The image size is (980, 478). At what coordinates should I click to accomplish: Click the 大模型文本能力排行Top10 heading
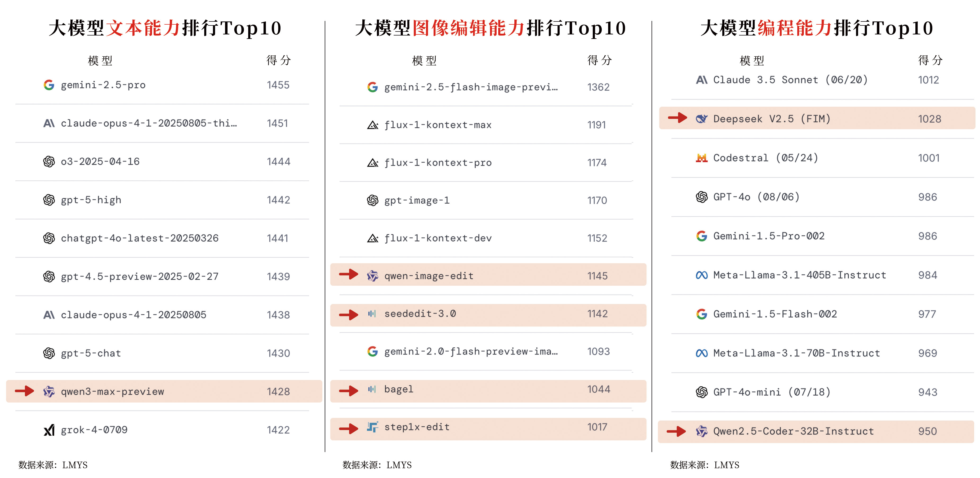coord(165,28)
